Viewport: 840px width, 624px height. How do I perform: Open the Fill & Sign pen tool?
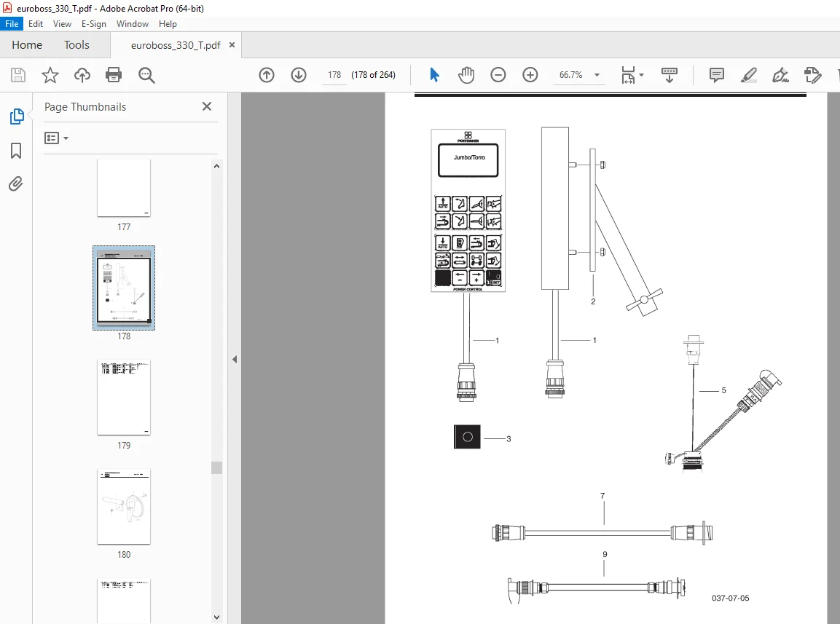tap(780, 75)
